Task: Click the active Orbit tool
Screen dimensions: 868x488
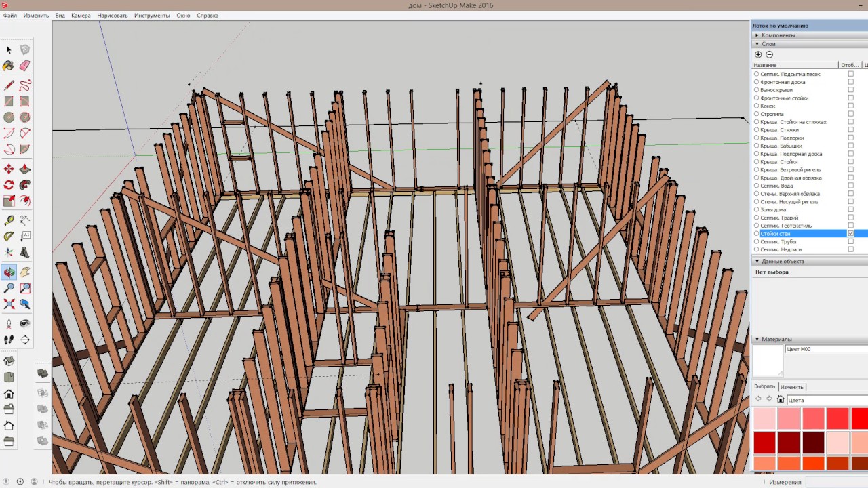Action: click(x=9, y=272)
